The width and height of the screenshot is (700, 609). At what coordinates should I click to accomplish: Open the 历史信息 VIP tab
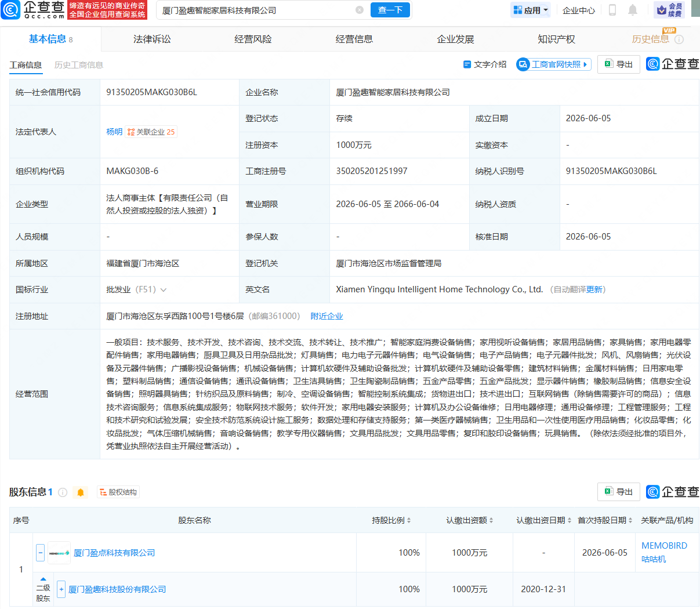(x=650, y=39)
